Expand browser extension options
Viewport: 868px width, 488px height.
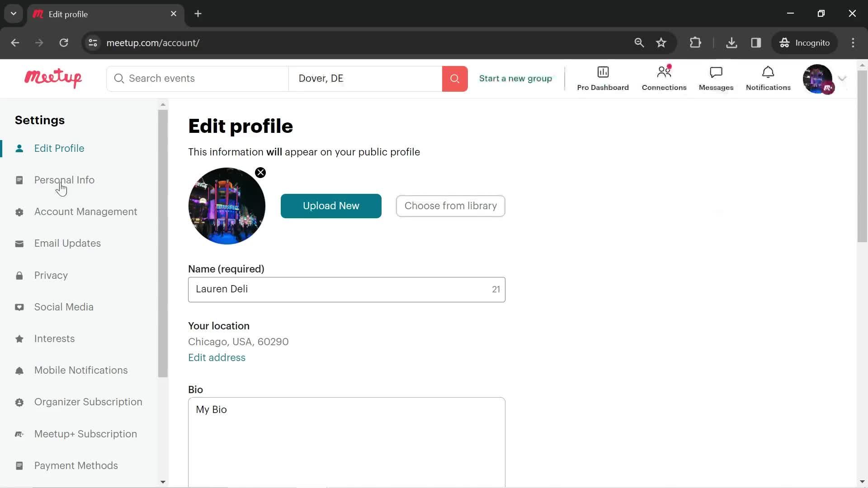695,42
